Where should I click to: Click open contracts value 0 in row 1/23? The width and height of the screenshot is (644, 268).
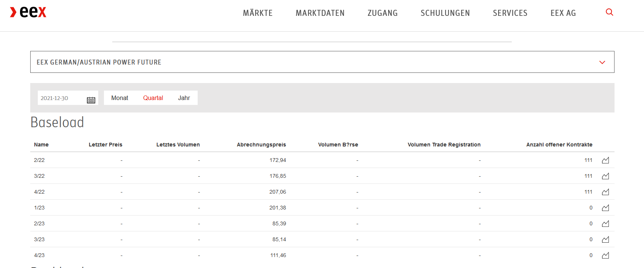(591, 208)
